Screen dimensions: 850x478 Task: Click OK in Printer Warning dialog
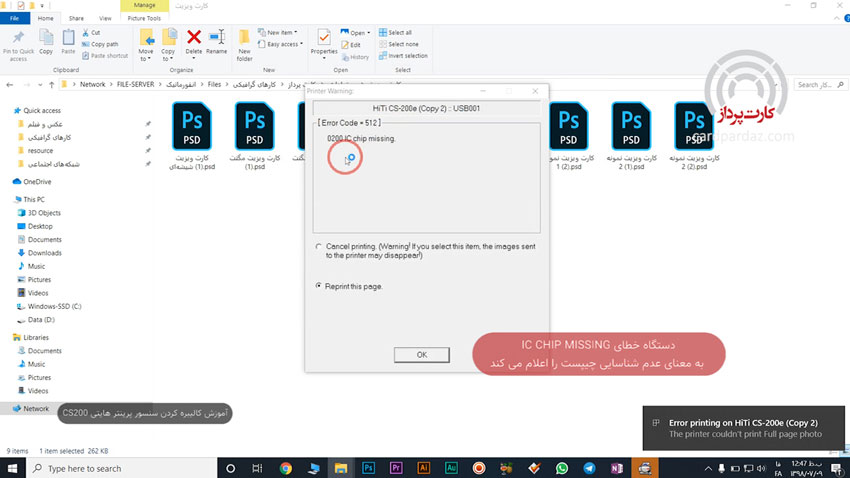422,355
